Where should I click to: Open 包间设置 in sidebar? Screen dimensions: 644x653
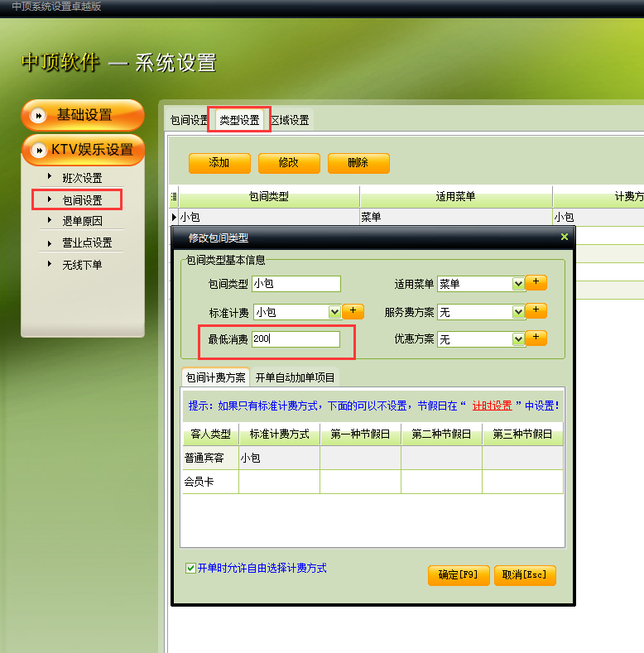point(82,200)
